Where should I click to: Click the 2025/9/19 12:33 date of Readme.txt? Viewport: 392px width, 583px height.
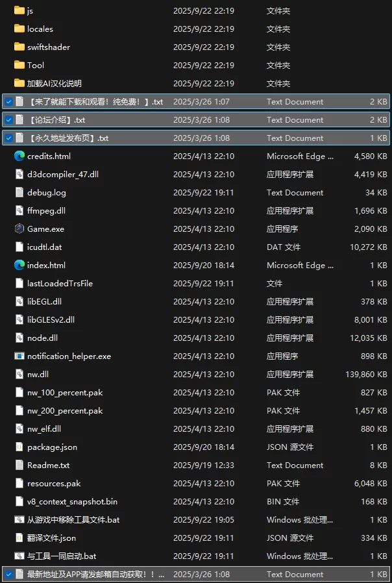204,465
